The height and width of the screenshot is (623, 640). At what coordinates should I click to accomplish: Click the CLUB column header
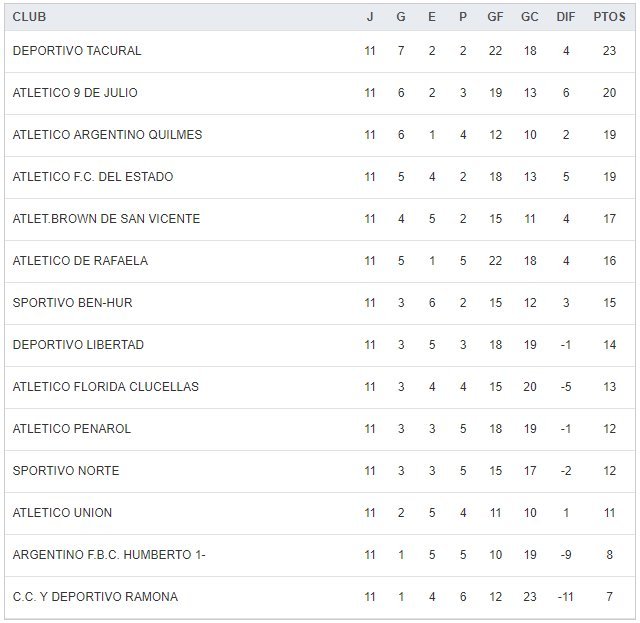30,17
